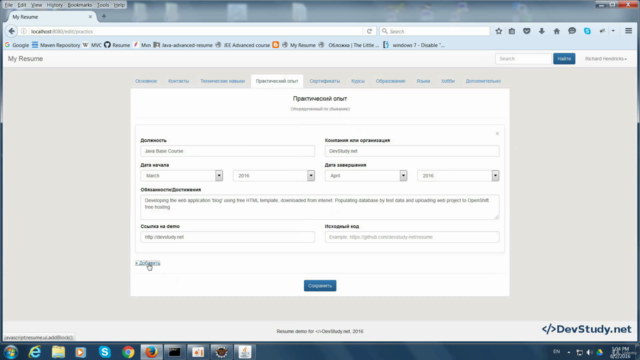Open the Tools menu

click(103, 5)
